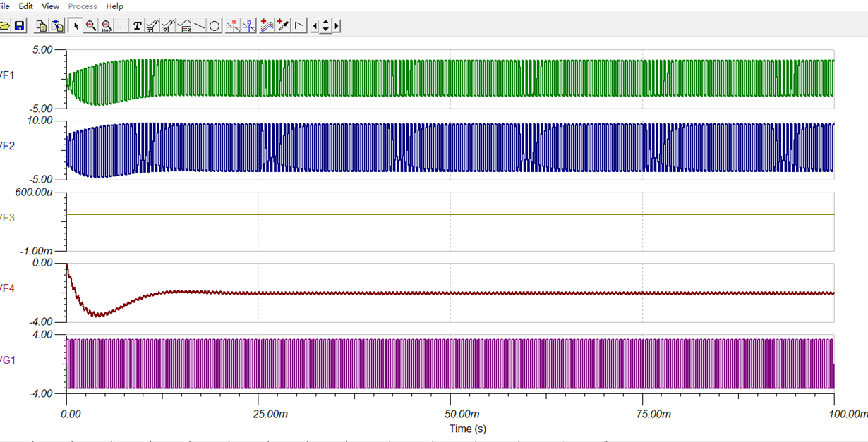The image size is (868, 442).
Task: Click the 5.00 scale value on VF1
Action: point(43,50)
